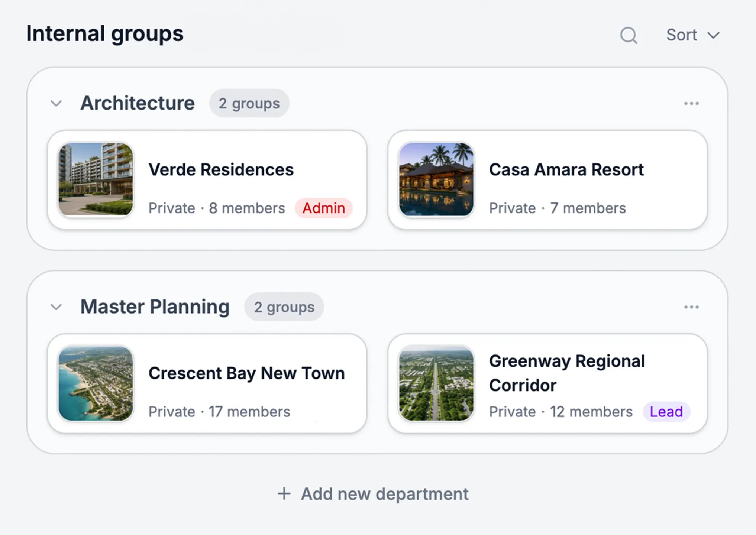Screen dimensions: 756x535
Task: Click the plus icon for new department
Action: pos(284,494)
